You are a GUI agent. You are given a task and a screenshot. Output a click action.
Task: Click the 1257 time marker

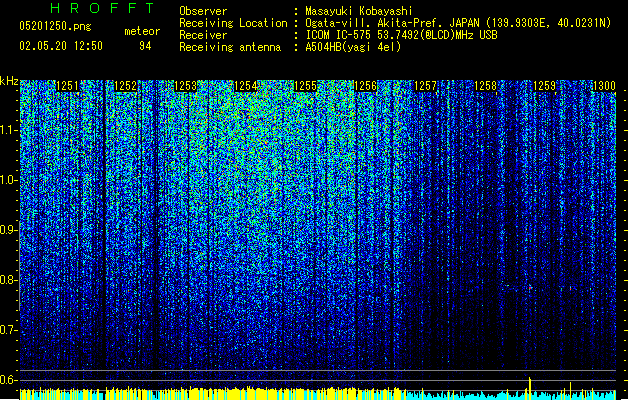pyautogui.click(x=425, y=86)
